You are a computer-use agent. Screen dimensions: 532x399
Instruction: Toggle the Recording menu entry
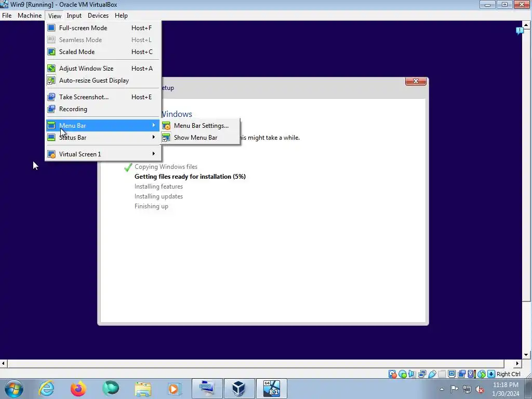click(x=103, y=109)
